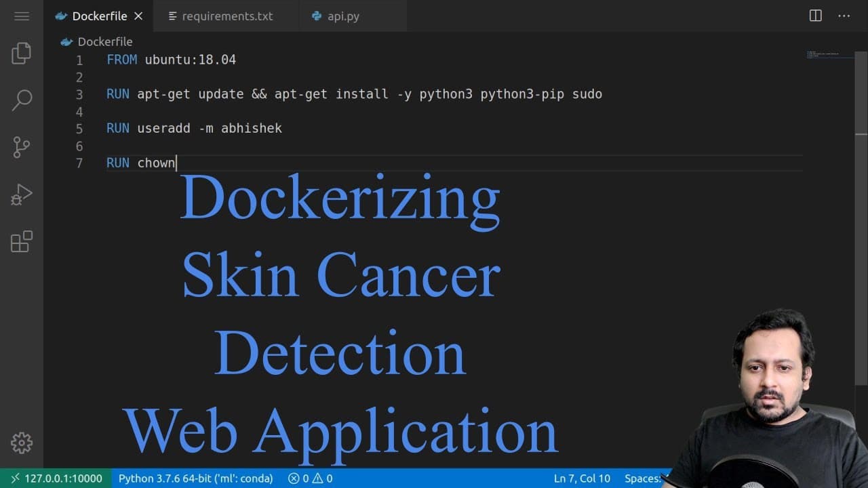The image size is (868, 488).
Task: Open problems panel via errors warnings count
Action: (310, 479)
